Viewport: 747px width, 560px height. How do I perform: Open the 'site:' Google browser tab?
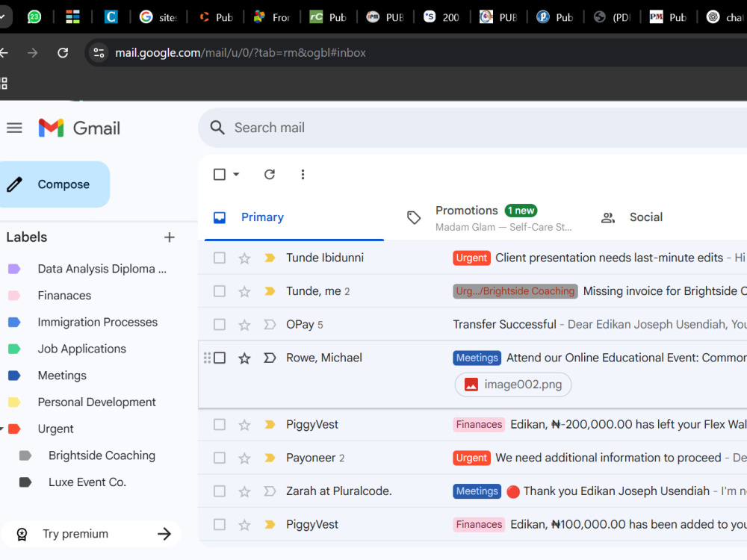(x=158, y=17)
